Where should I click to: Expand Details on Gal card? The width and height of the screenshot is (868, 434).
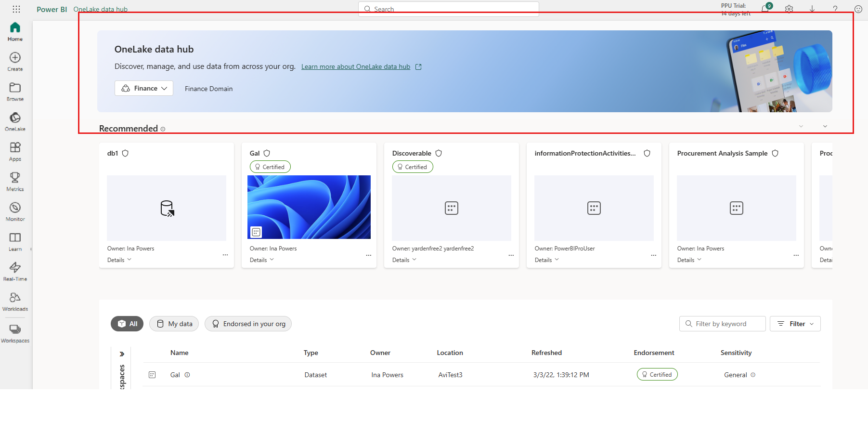261,260
